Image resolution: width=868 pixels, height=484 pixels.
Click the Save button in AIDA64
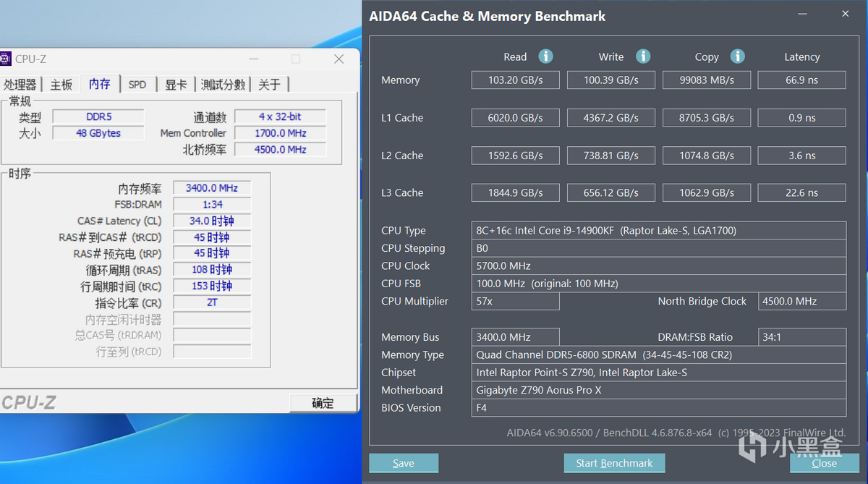pos(404,463)
